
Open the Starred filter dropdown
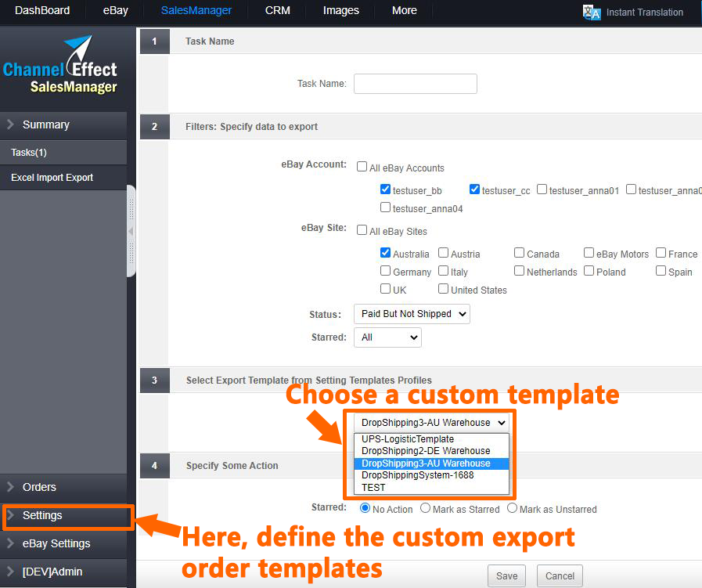(387, 337)
